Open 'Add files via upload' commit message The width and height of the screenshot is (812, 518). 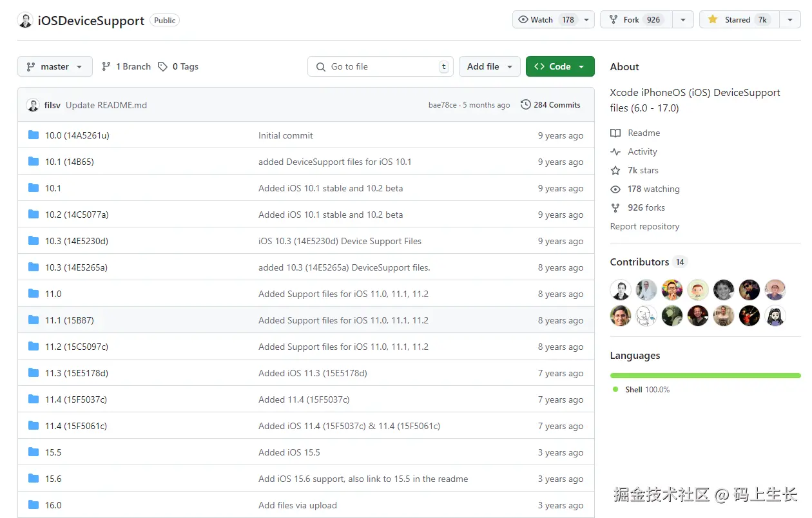[297, 505]
